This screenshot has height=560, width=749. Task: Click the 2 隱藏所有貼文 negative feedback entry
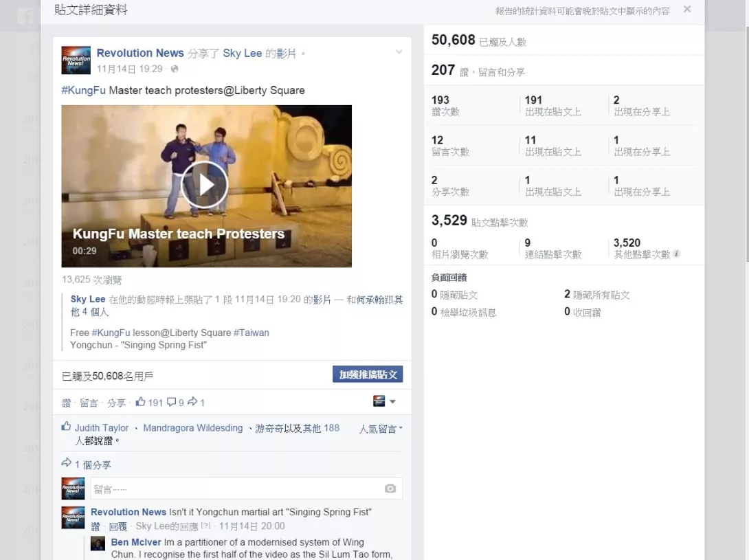(x=597, y=294)
